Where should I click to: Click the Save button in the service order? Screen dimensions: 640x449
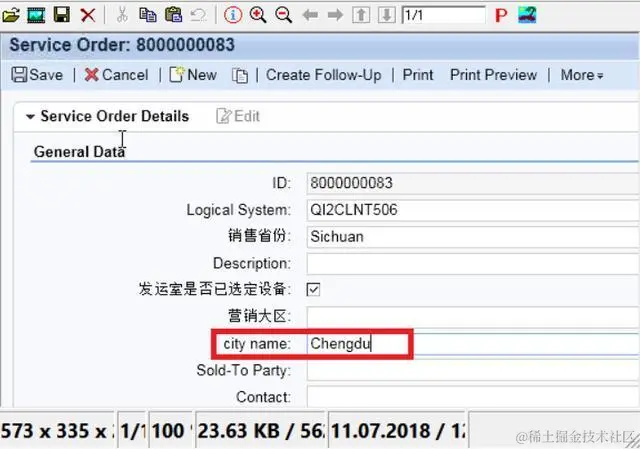37,75
